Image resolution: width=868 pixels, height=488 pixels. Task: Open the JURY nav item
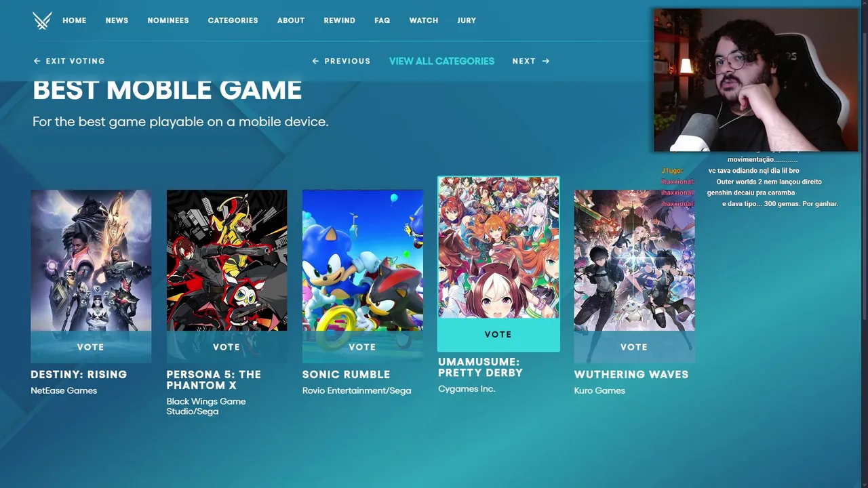point(467,20)
